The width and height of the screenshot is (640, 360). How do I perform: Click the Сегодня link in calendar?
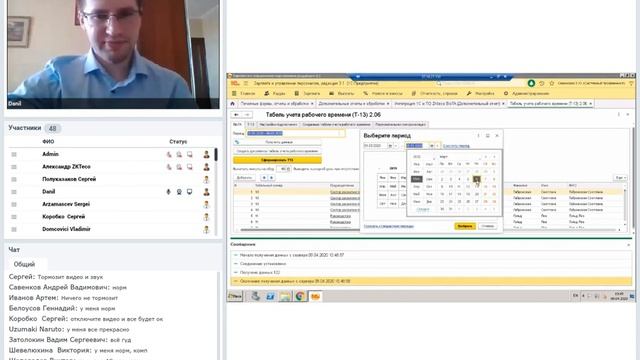[422, 209]
